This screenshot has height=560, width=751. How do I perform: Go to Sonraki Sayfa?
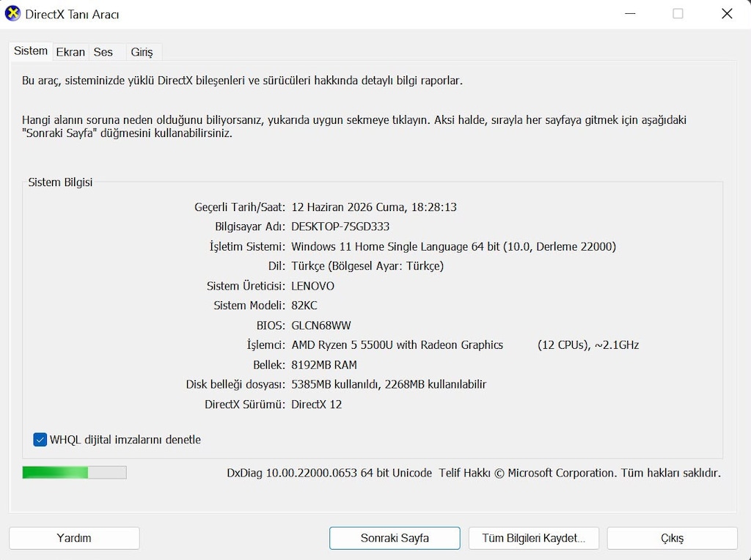pos(395,538)
